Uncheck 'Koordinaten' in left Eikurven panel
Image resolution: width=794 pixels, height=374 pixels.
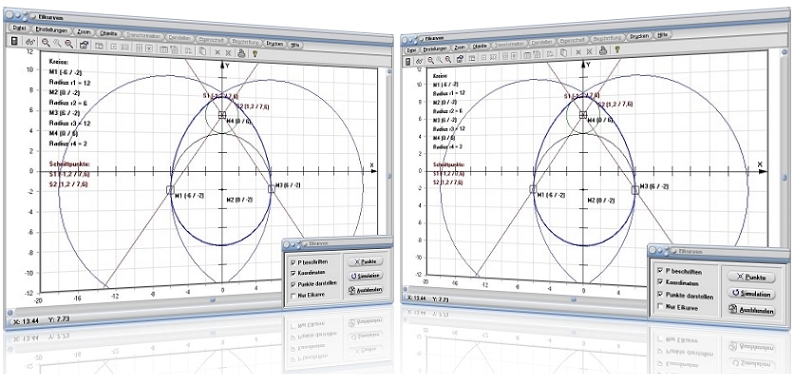point(293,273)
